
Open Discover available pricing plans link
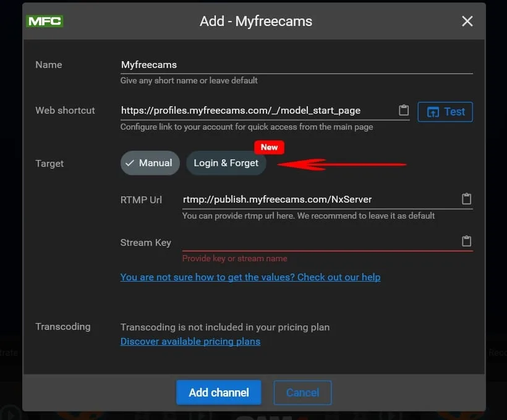(x=190, y=342)
